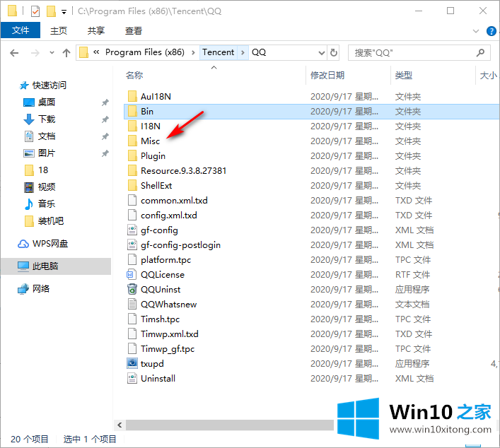Expand the address bar history dropdown
This screenshot has width=500, height=448.
coord(322,52)
